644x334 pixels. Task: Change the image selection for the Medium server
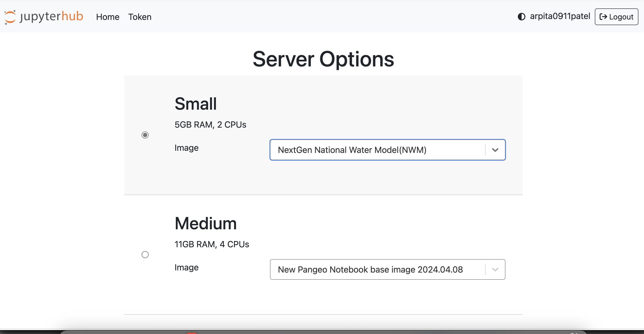coord(387,269)
